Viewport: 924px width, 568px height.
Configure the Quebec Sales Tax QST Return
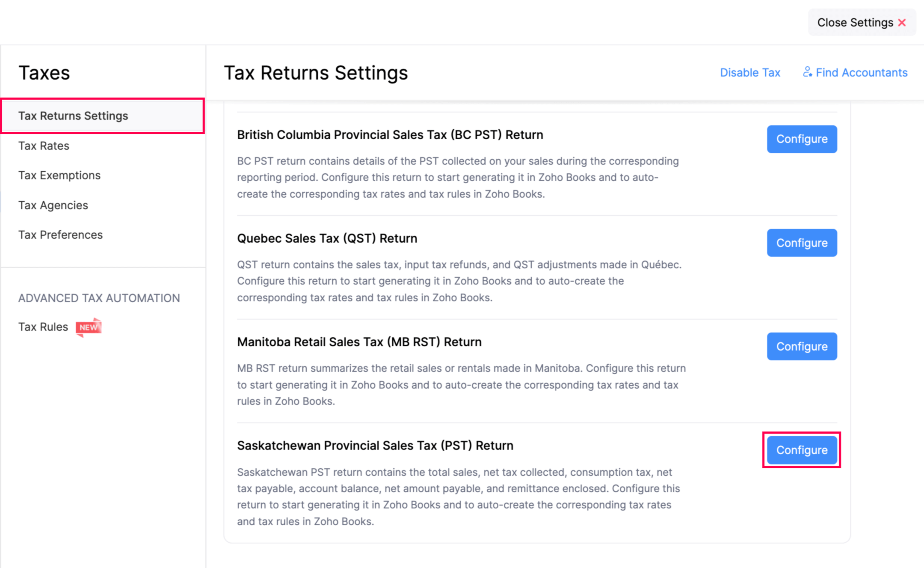[801, 242]
